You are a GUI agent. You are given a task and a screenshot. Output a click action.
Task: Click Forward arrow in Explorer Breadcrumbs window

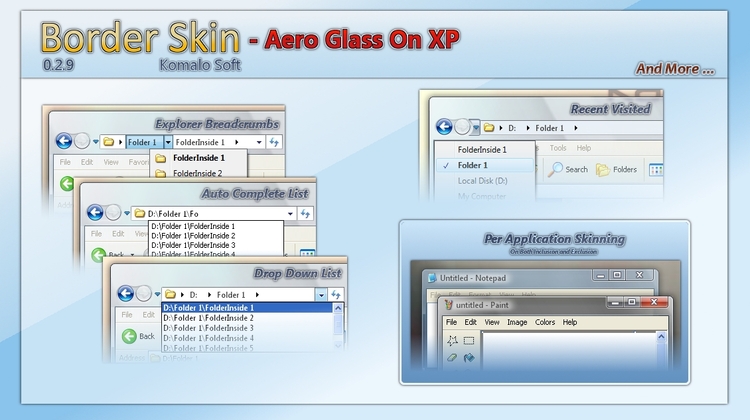tap(82, 141)
